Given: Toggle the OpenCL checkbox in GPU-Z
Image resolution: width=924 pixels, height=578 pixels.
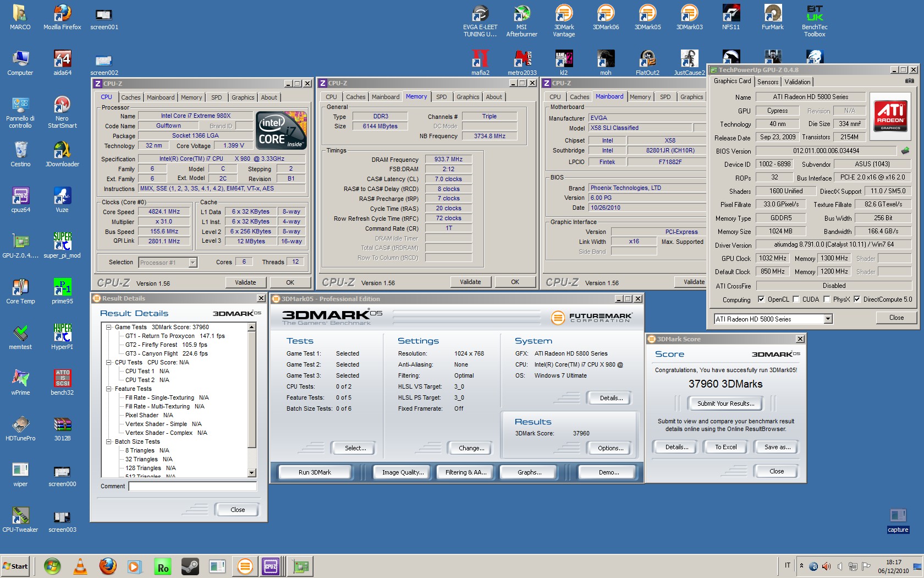Looking at the screenshot, I should 761,299.
